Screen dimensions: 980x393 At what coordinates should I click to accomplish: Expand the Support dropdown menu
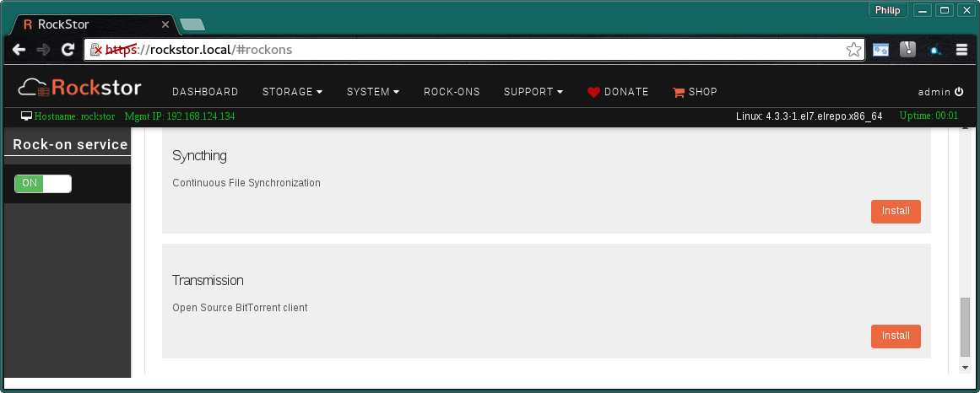(x=533, y=92)
